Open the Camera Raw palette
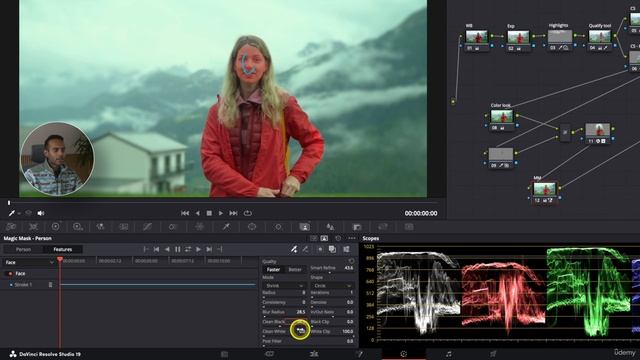This screenshot has width=640, height=360. tap(11, 227)
